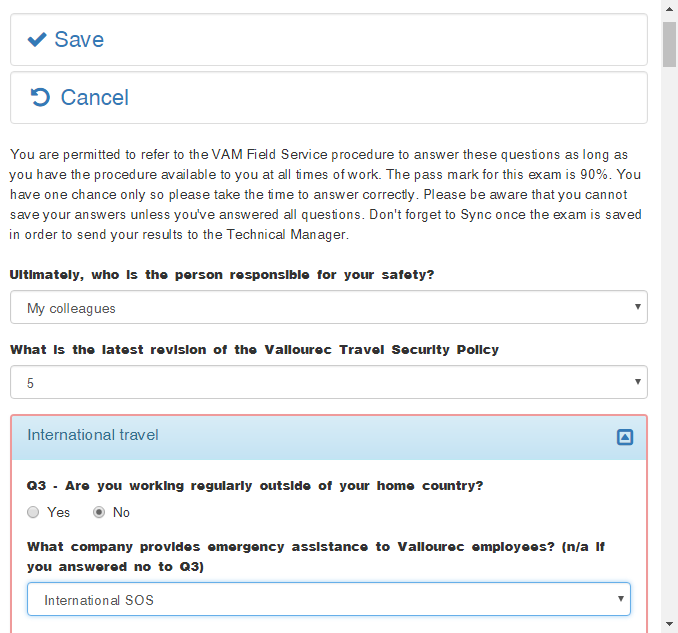Click the caret arrow of the revision '5' dropdown

click(637, 382)
